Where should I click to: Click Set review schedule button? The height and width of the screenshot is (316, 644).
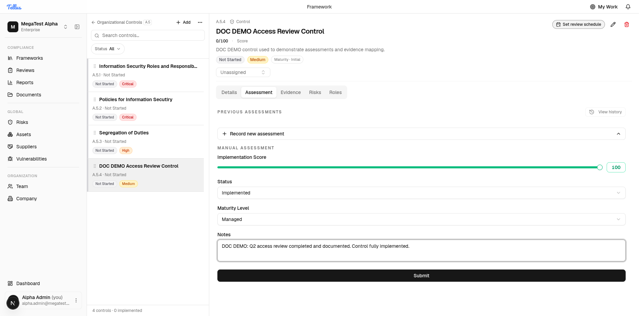pos(578,24)
